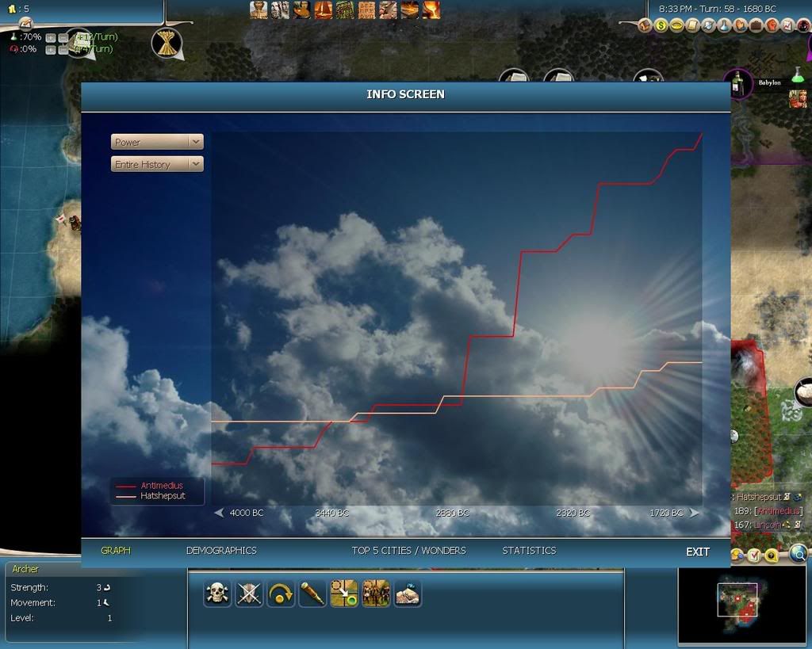Viewport: 812px width, 649px height.
Task: Click the stone tablet writing tech icon
Action: 366,10
